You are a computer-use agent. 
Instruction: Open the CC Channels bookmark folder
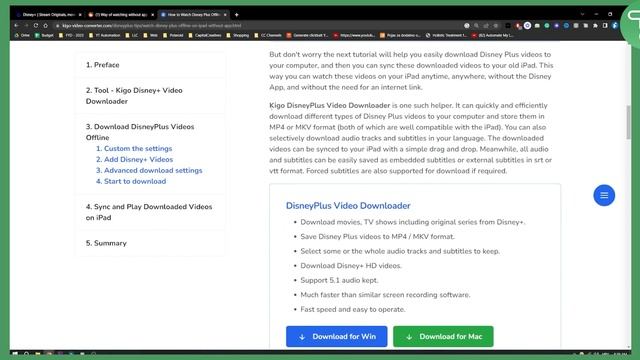click(x=268, y=36)
